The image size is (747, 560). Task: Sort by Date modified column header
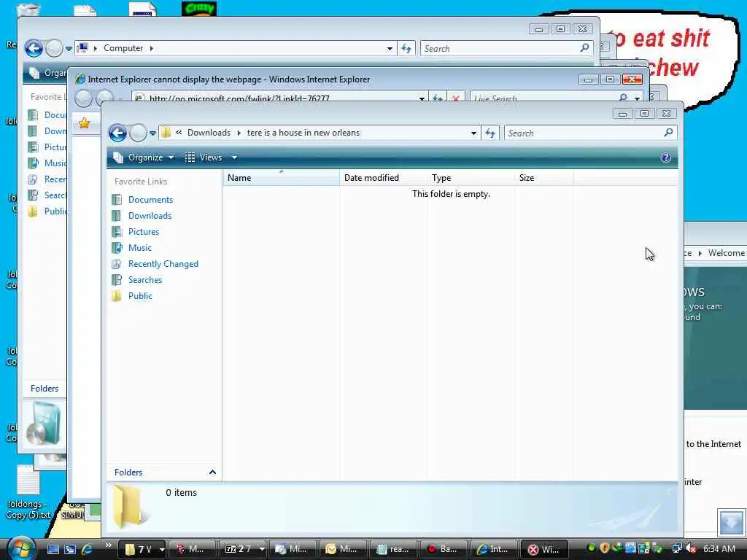384,178
